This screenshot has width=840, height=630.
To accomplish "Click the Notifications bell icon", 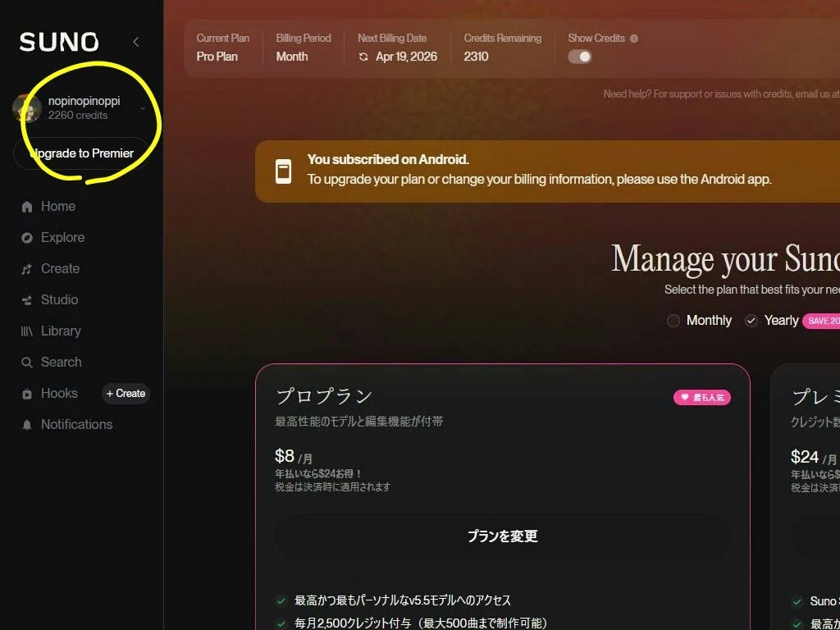I will (27, 425).
